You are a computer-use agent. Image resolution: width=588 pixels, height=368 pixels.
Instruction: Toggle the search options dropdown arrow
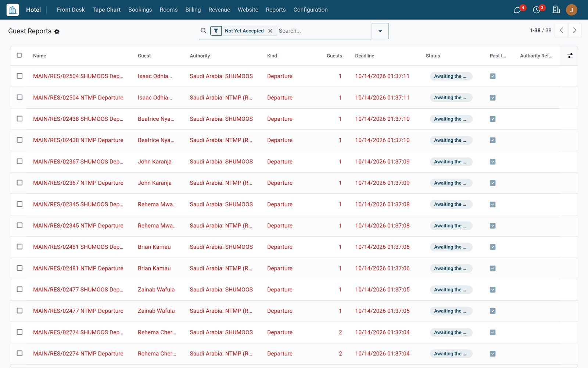(380, 31)
